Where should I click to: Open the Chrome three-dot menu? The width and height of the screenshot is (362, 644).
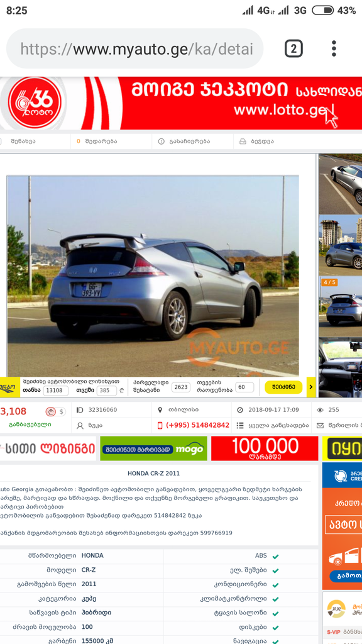(x=334, y=48)
